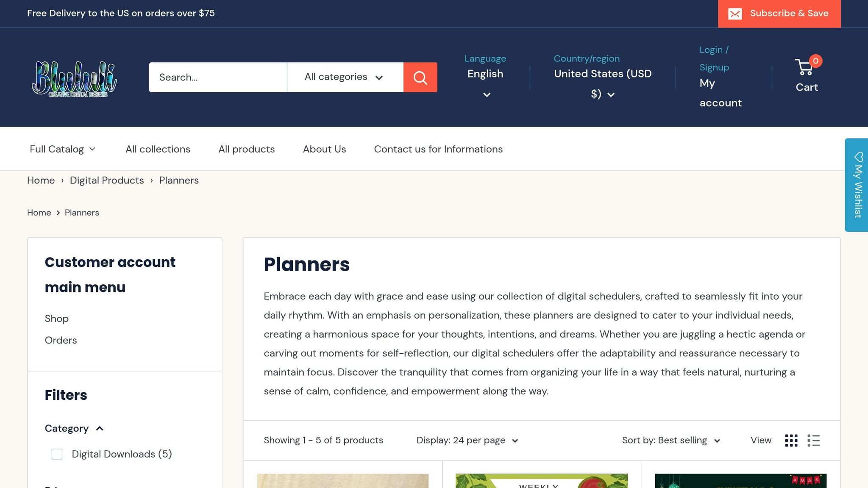Go to All collections menu item

(158, 149)
